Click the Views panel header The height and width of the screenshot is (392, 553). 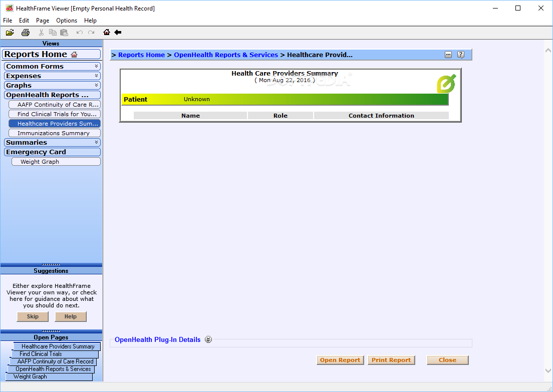51,44
